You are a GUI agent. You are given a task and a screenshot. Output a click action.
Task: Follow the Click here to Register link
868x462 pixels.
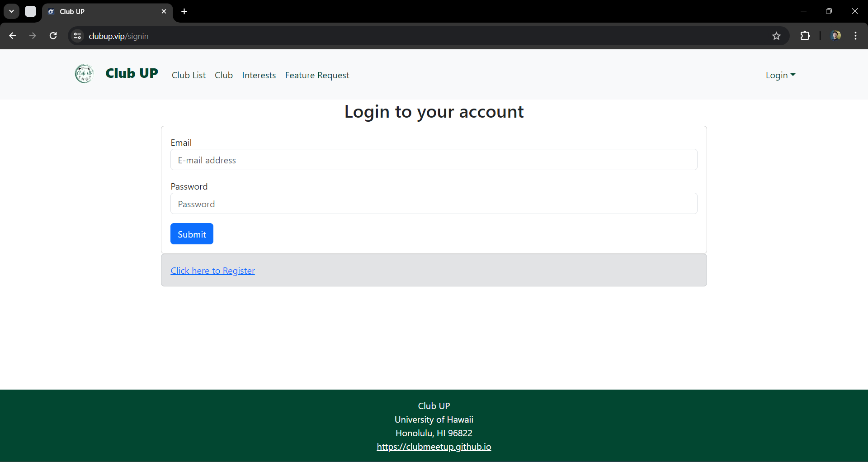coord(212,270)
